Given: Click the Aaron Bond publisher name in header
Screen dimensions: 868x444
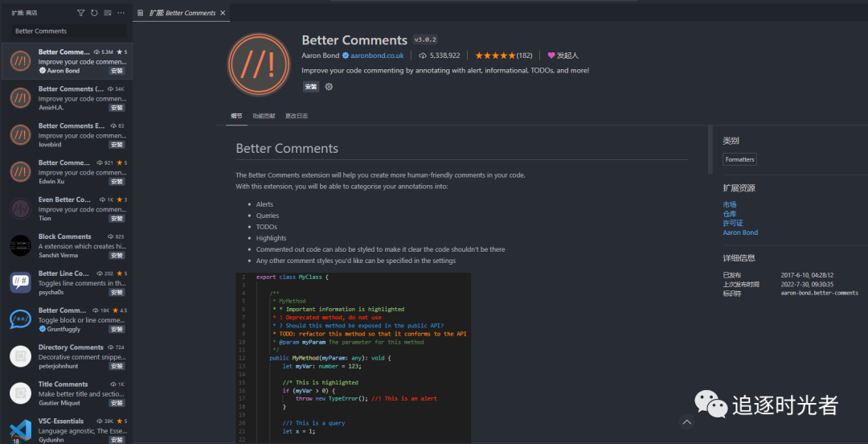Looking at the screenshot, I should 321,55.
